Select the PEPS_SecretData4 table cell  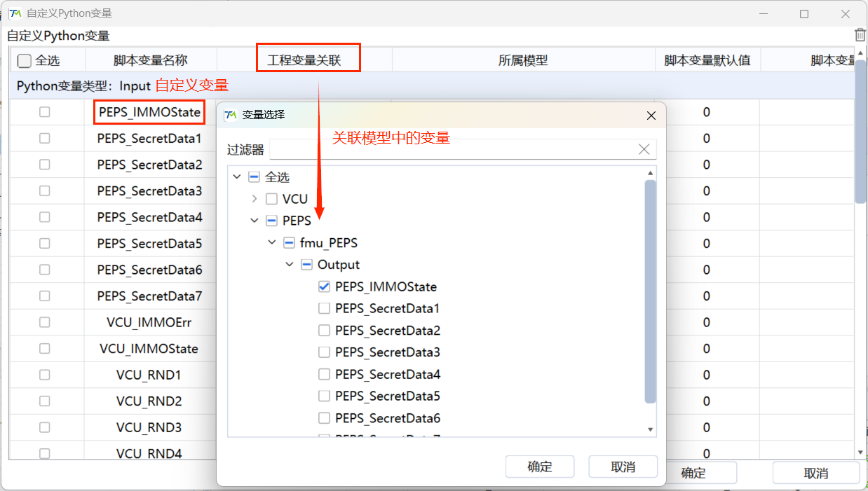coord(149,217)
